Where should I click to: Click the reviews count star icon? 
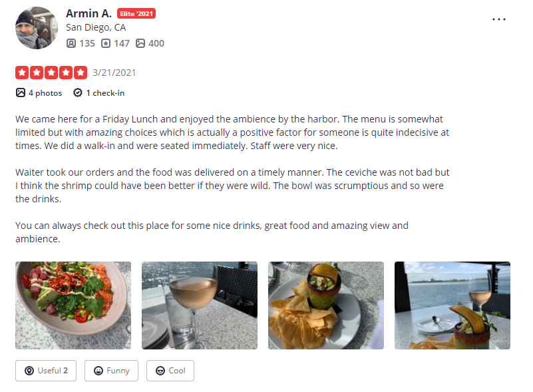[106, 43]
